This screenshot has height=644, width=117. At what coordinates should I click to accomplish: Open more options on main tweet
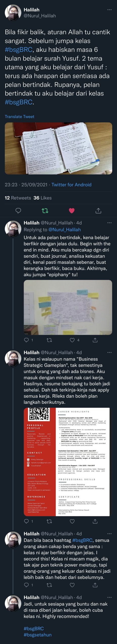click(109, 10)
